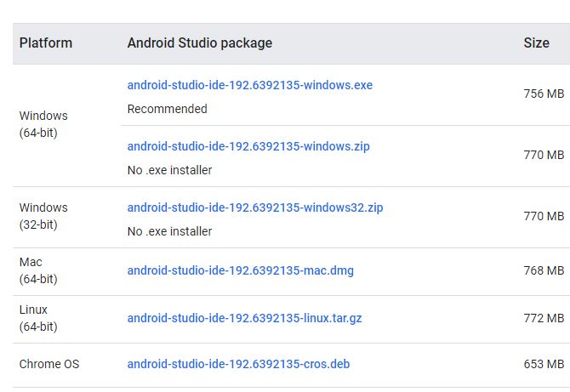Screen dimensions: 570x392
Task: Click the 770 MB size for windows32.zip
Action: pos(544,216)
